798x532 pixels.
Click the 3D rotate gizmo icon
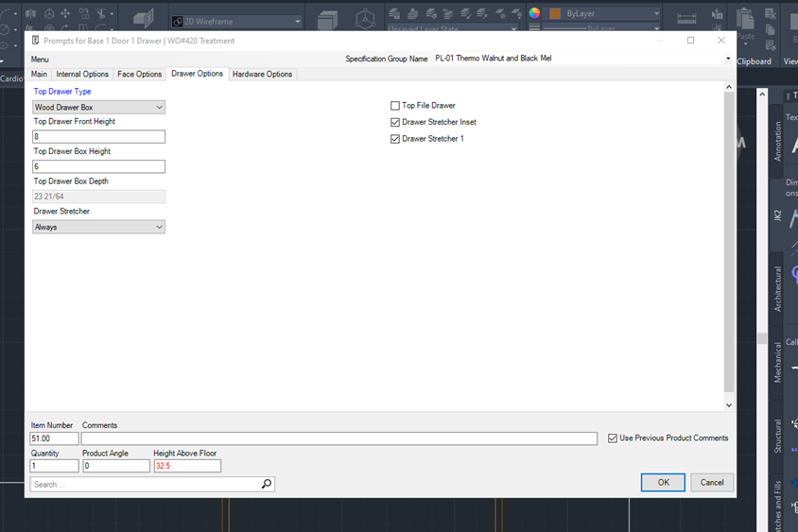pyautogui.click(x=49, y=14)
